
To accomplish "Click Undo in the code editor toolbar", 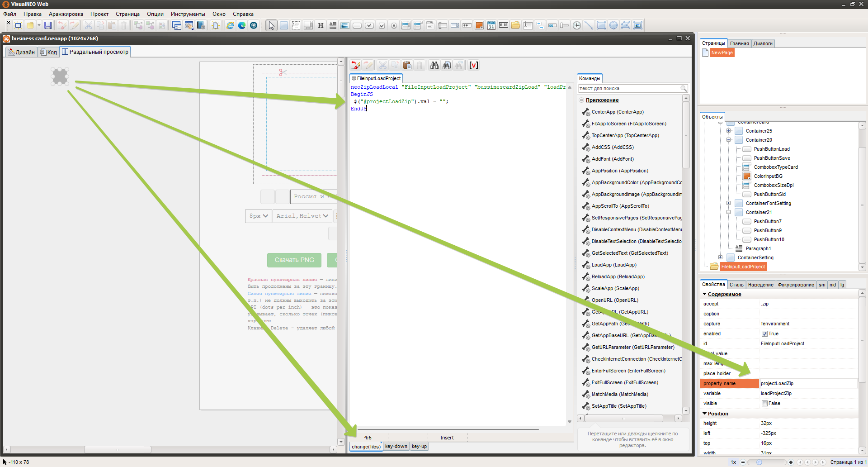I will coord(356,66).
